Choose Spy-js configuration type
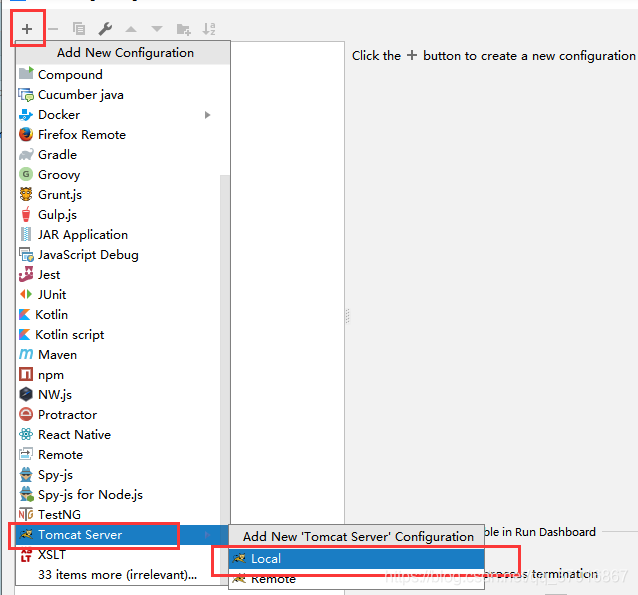Screen dimensions: 638x595 point(118,475)
